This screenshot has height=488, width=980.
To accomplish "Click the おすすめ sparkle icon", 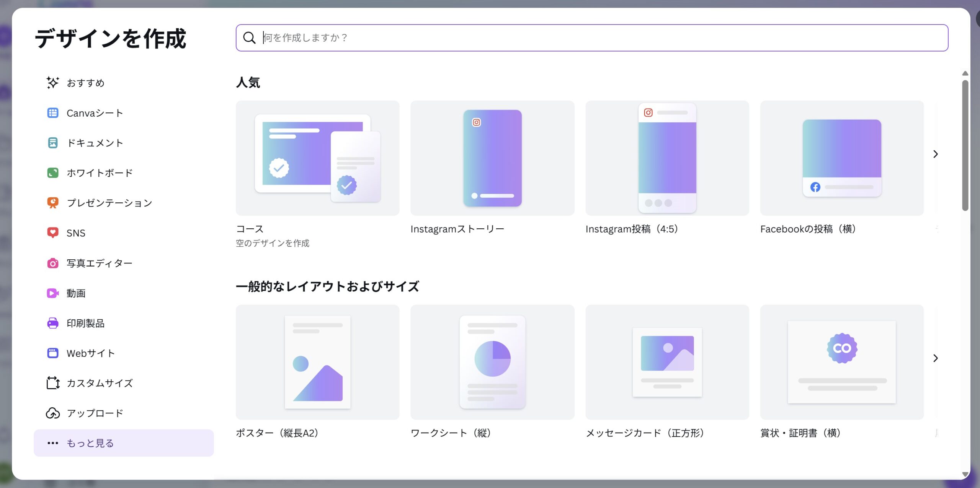I will coord(53,83).
